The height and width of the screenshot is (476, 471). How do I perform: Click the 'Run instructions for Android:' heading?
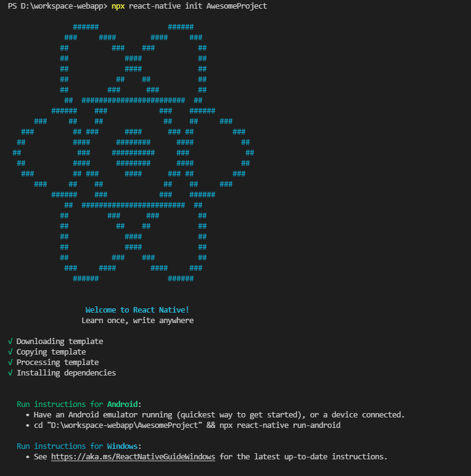point(79,404)
